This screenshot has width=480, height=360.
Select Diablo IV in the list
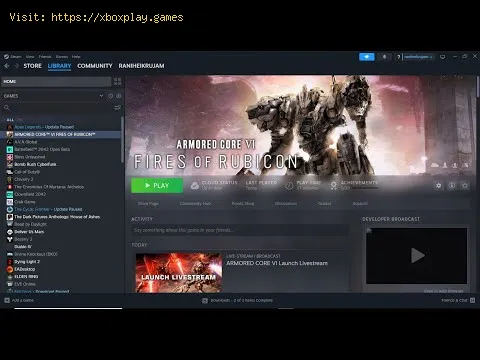[x=23, y=247]
